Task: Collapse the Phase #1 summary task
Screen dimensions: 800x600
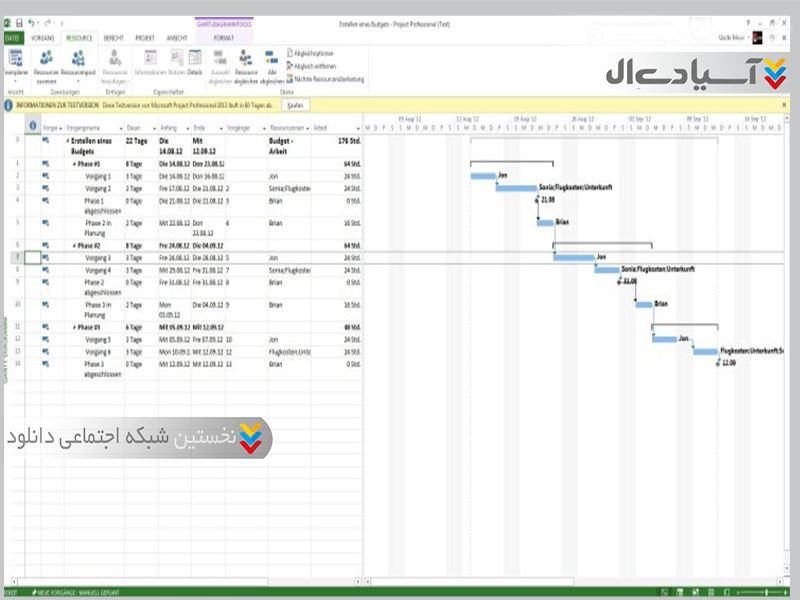Action: 75,163
